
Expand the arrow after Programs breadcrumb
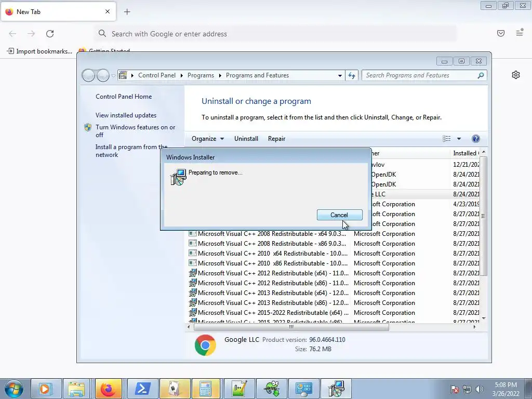click(x=220, y=75)
